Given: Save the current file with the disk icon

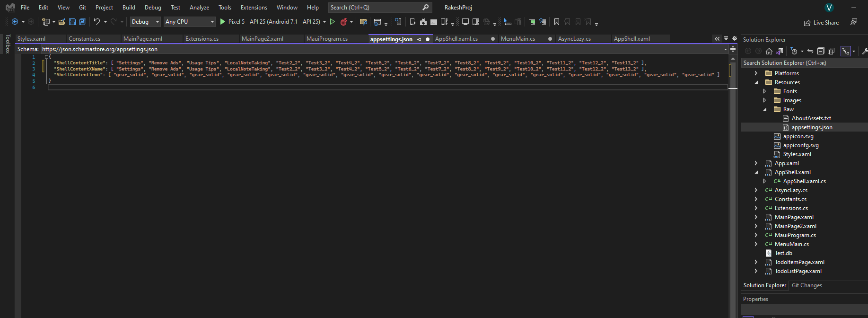Looking at the screenshot, I should point(72,22).
